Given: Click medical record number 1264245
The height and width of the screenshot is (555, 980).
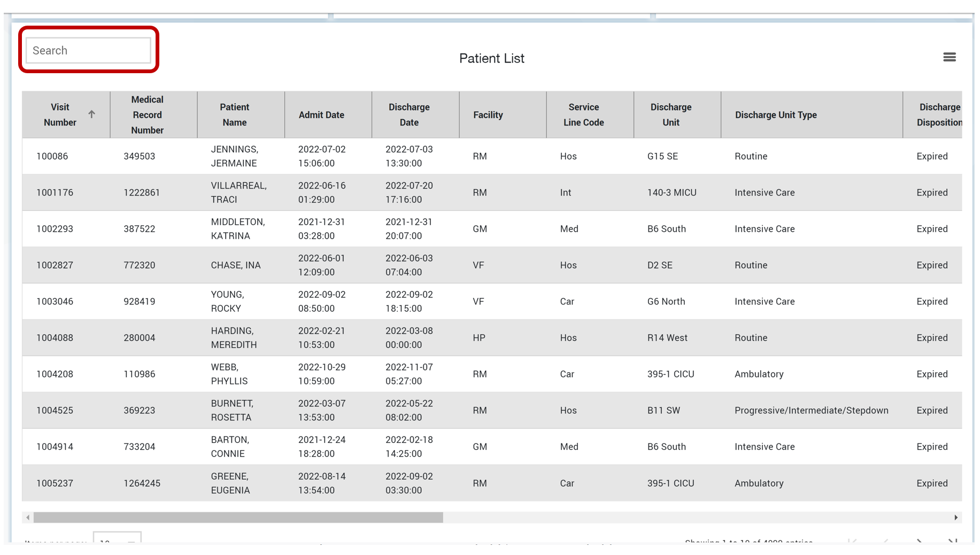Looking at the screenshot, I should click(x=142, y=483).
